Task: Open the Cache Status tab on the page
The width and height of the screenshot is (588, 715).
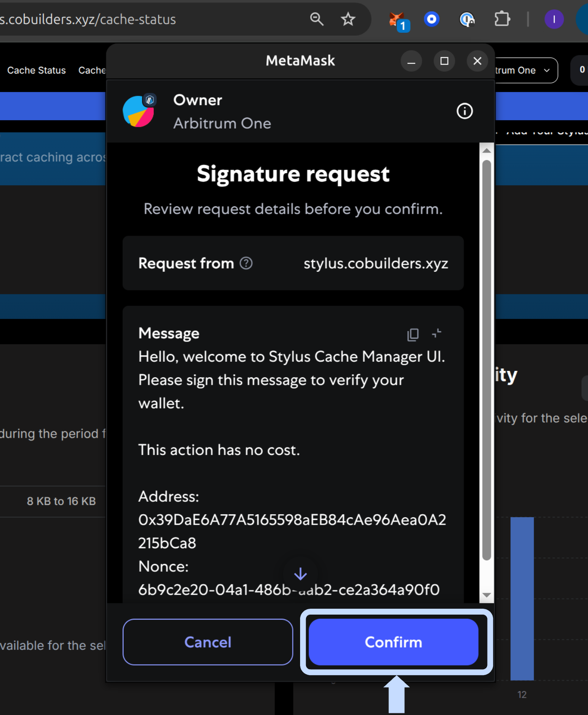Action: pyautogui.click(x=37, y=71)
